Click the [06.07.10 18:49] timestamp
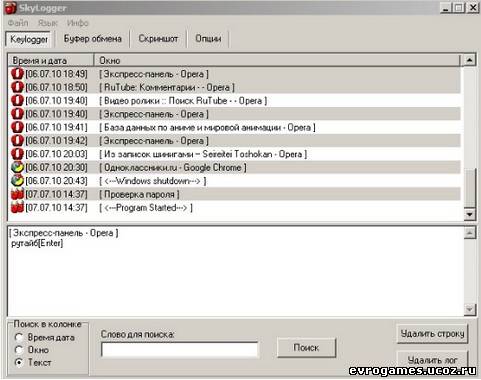Viewport: 481px width, 380px height. (56, 74)
